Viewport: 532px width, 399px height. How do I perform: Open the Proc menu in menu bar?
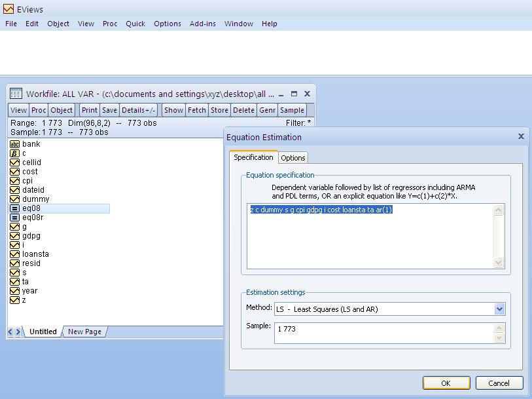[x=110, y=24]
